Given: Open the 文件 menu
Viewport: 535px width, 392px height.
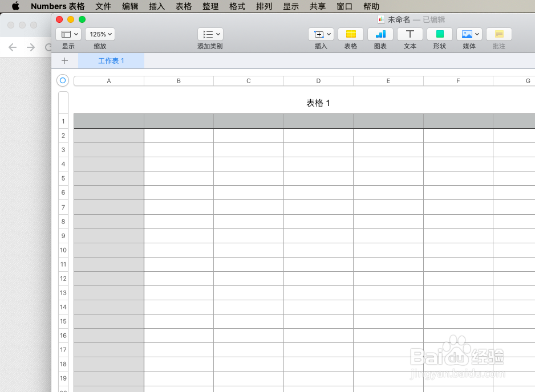Looking at the screenshot, I should pyautogui.click(x=103, y=6).
